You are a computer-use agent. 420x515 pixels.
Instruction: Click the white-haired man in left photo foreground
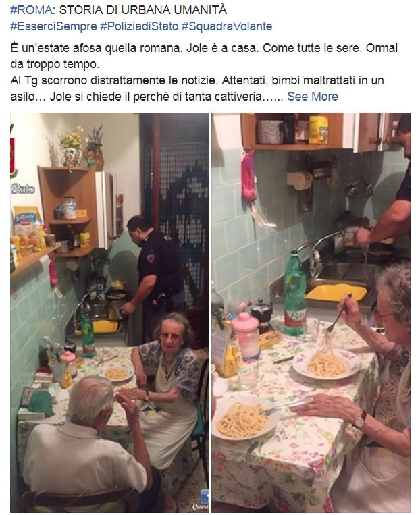point(86,447)
